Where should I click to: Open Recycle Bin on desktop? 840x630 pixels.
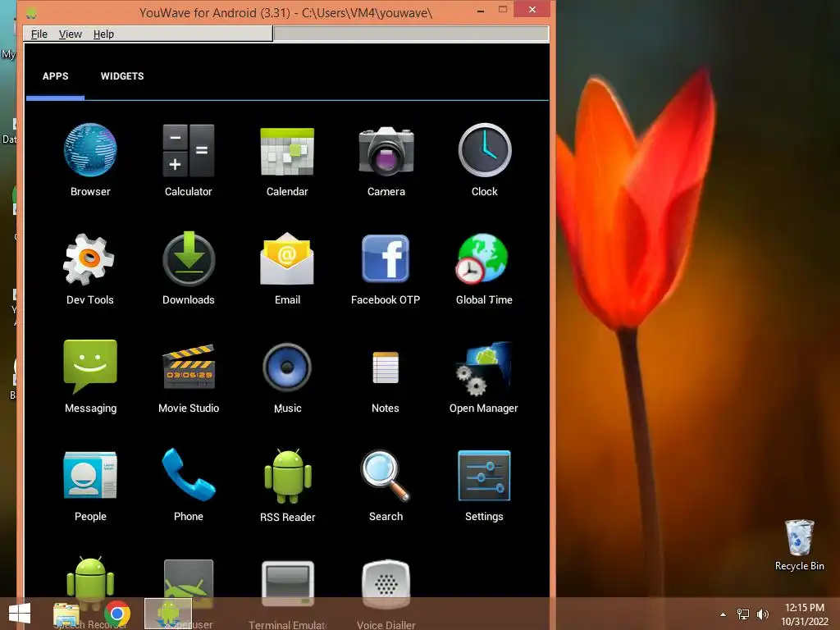coord(799,545)
